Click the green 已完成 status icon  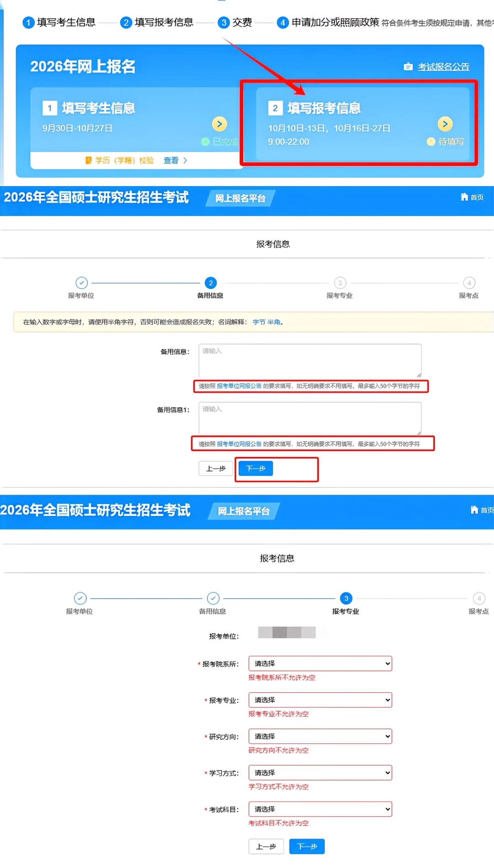[x=205, y=141]
